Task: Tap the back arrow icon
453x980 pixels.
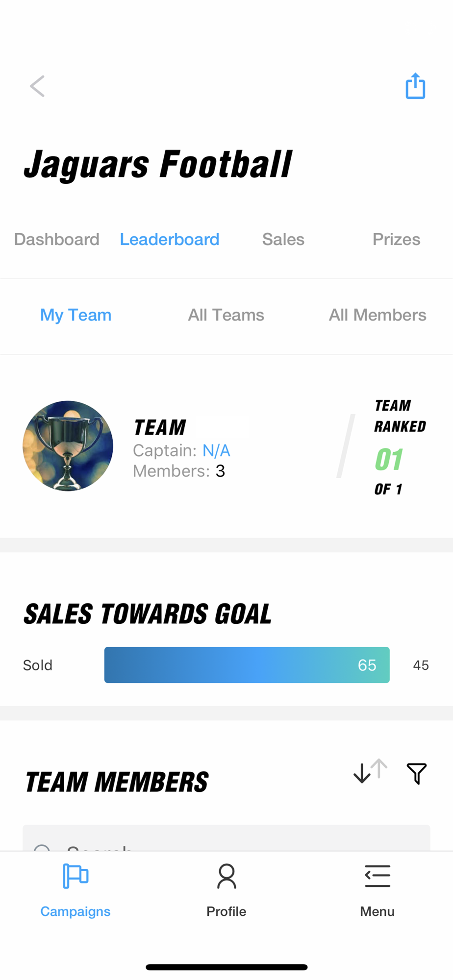Action: (37, 86)
